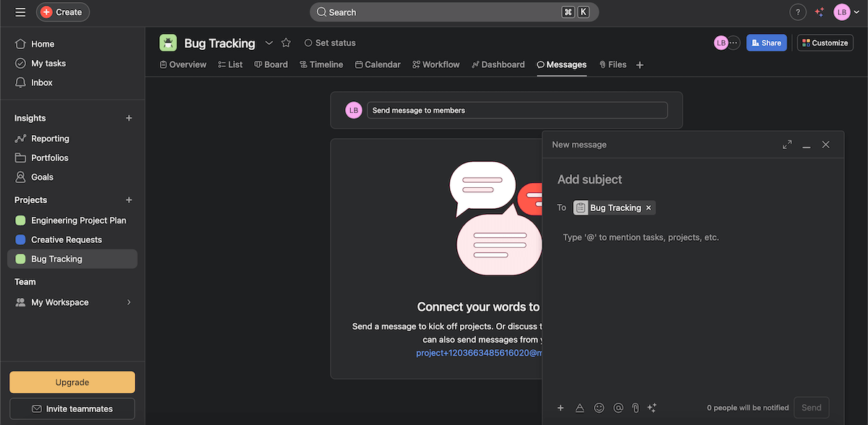
Task: Open the user profile LB dropdown
Action: tap(845, 12)
